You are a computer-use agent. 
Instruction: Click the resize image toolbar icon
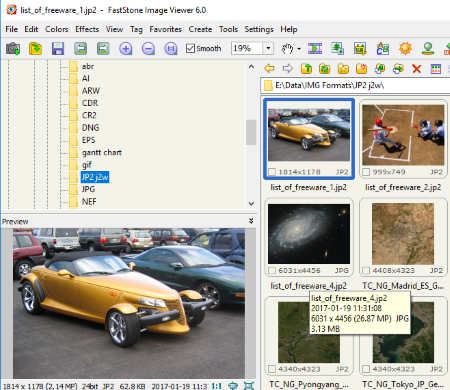click(x=337, y=49)
